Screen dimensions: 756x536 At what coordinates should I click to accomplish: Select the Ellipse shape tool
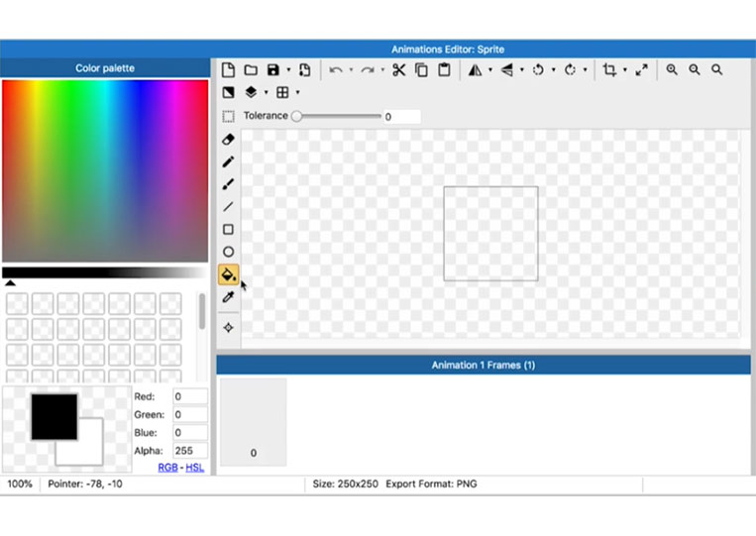228,252
